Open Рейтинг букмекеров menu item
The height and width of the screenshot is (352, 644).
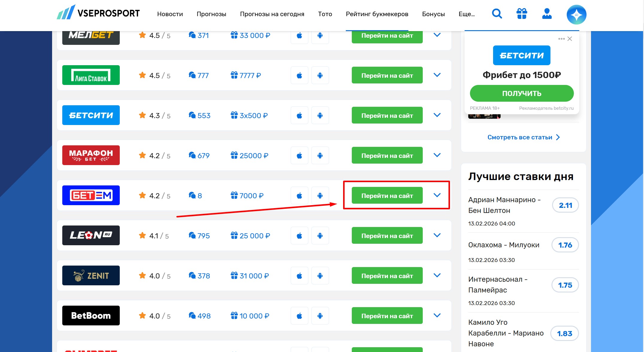pos(377,14)
